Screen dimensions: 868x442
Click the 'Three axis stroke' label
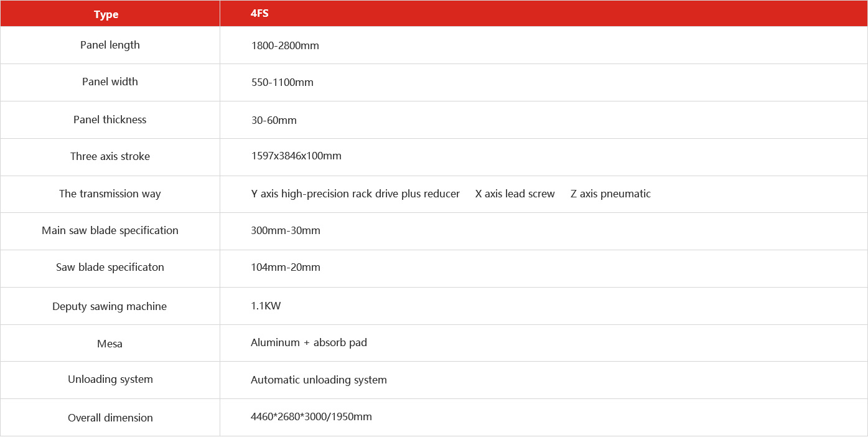[110, 156]
